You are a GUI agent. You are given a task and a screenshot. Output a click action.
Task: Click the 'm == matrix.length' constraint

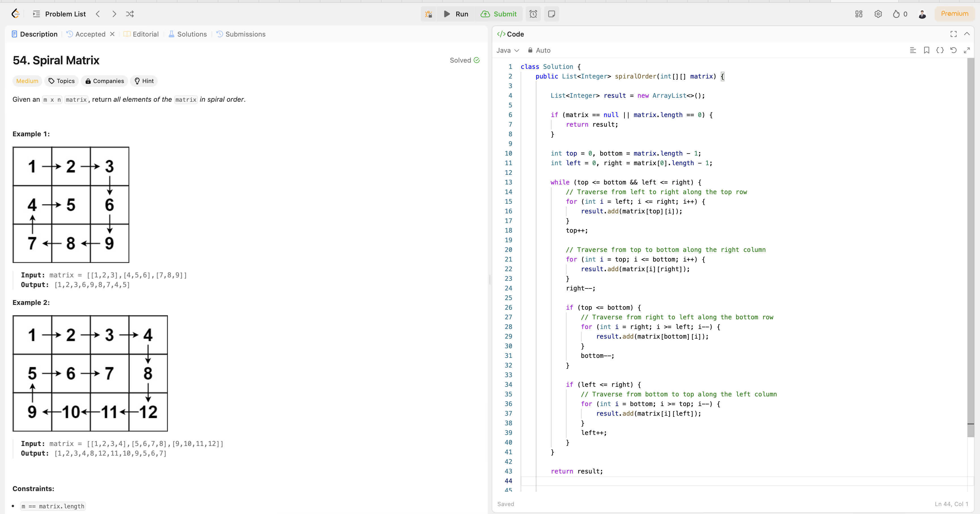53,506
